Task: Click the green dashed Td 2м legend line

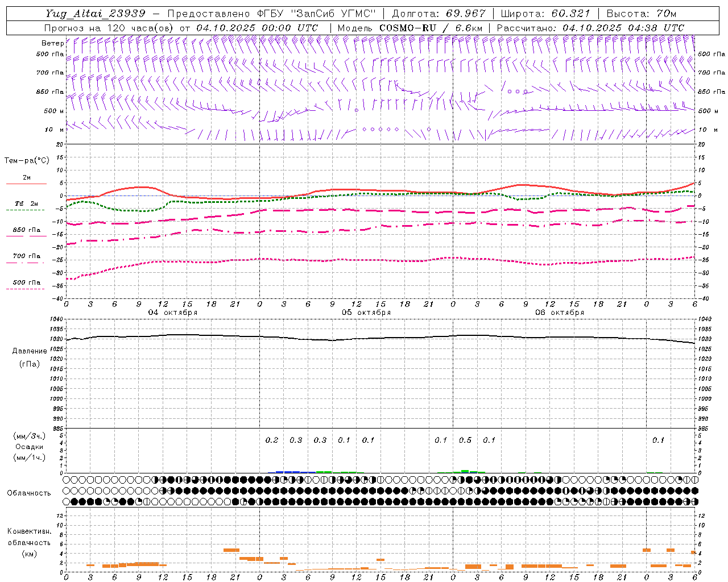Action: coord(26,210)
